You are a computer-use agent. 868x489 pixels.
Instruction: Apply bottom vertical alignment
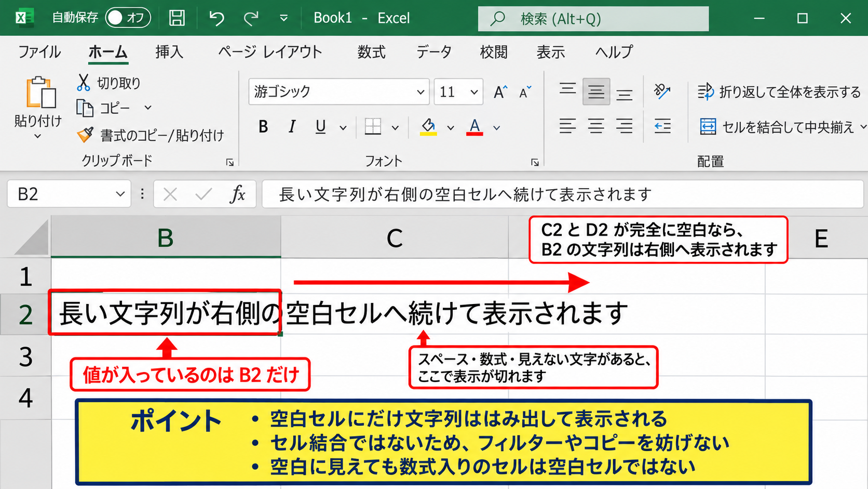(625, 95)
